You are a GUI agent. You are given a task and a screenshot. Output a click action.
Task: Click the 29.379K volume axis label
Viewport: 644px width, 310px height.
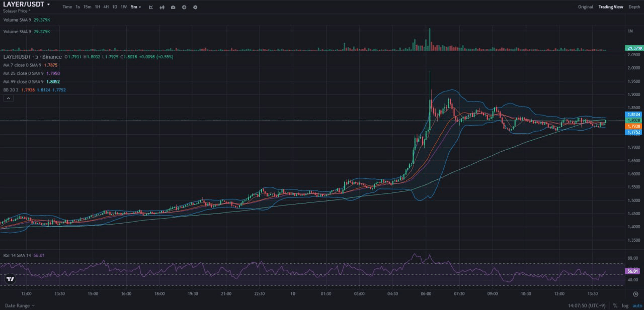tap(634, 48)
